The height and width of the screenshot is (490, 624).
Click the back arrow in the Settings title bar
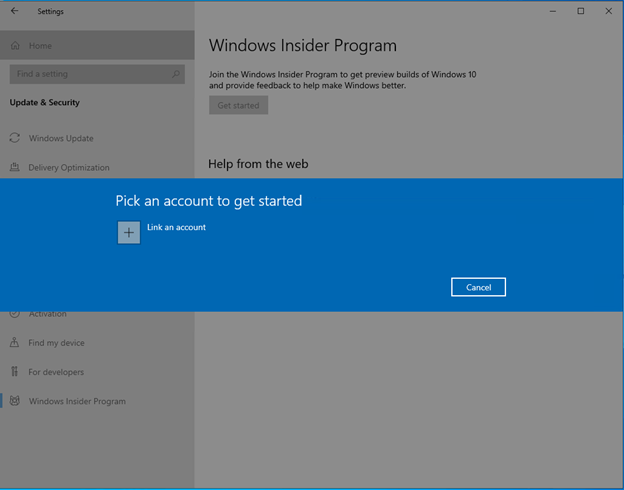tap(14, 11)
